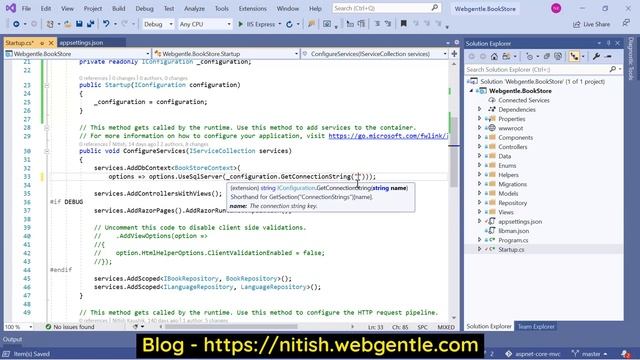Click the Live Share button

(x=591, y=24)
